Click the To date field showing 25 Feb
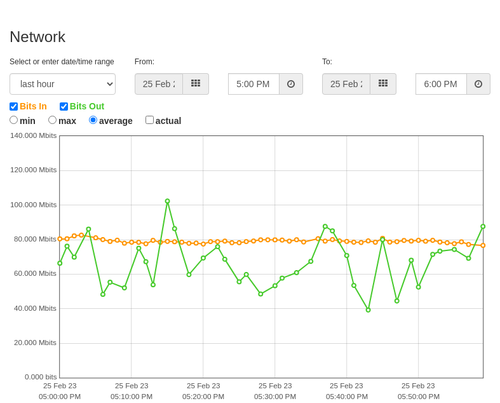The image size is (500, 403). pyautogui.click(x=346, y=84)
